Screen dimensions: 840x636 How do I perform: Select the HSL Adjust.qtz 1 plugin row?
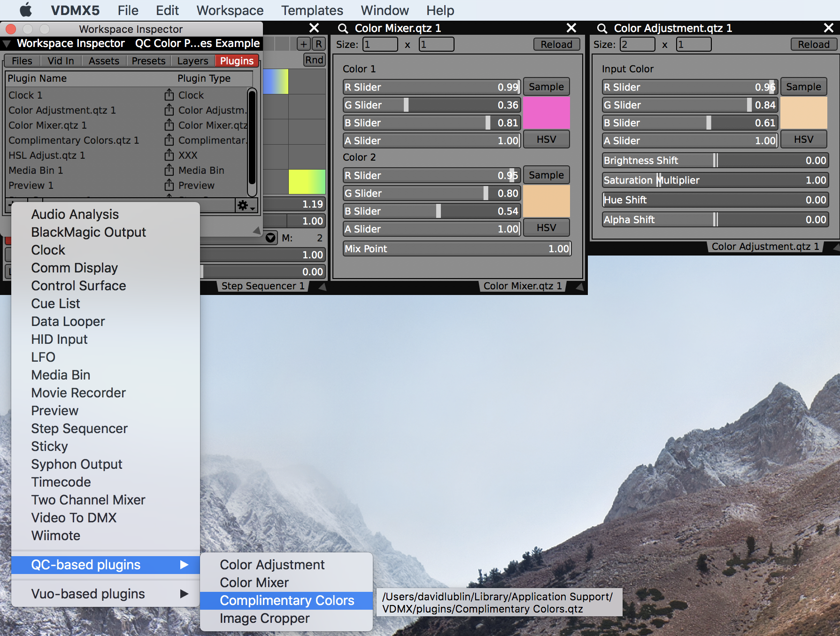(127, 155)
